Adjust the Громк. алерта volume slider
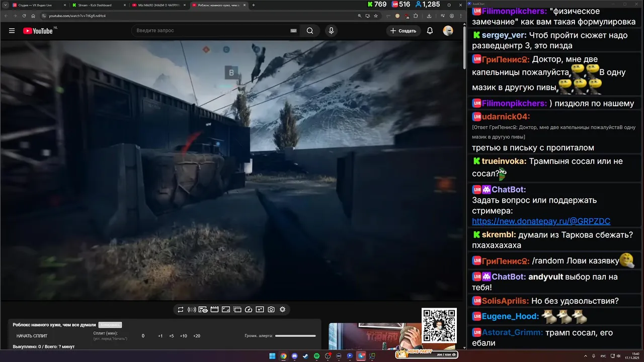644x362 pixels. [295, 336]
